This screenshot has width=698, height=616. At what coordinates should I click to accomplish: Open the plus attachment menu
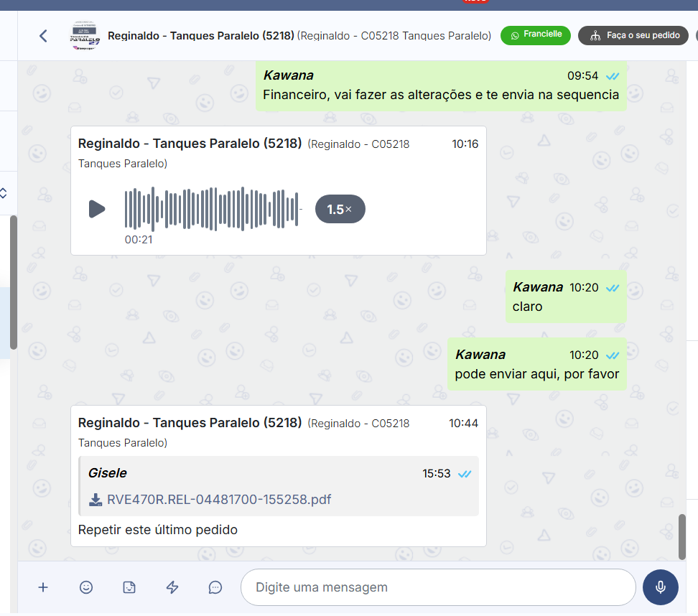click(x=43, y=587)
